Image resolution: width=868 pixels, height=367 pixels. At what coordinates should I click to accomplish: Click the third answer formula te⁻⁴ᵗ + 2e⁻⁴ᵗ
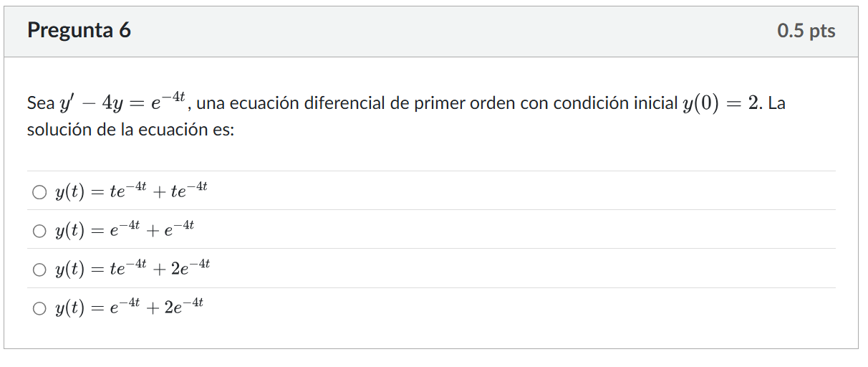(132, 269)
